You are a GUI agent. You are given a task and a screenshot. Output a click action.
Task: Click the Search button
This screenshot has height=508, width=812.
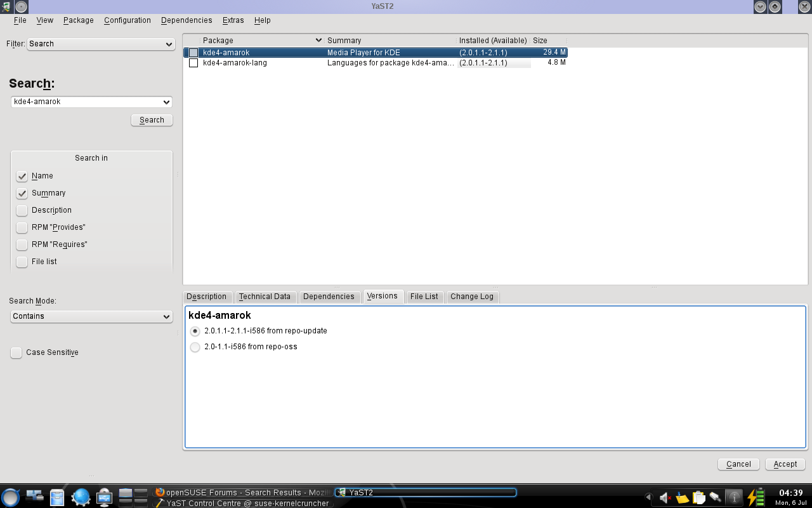tap(152, 120)
